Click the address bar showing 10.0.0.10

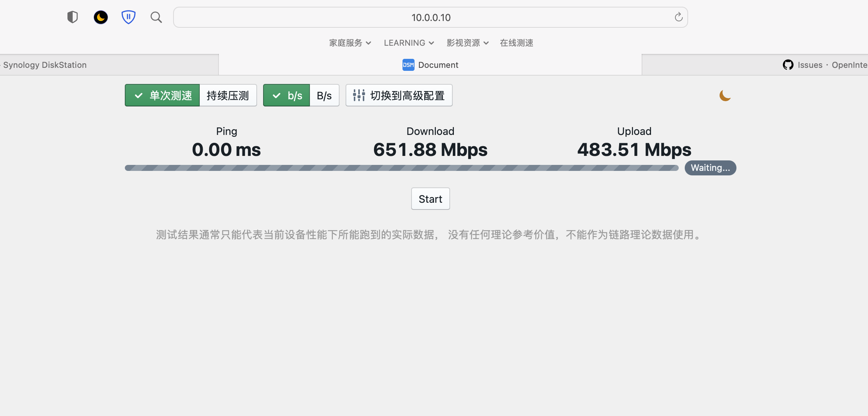click(x=430, y=17)
